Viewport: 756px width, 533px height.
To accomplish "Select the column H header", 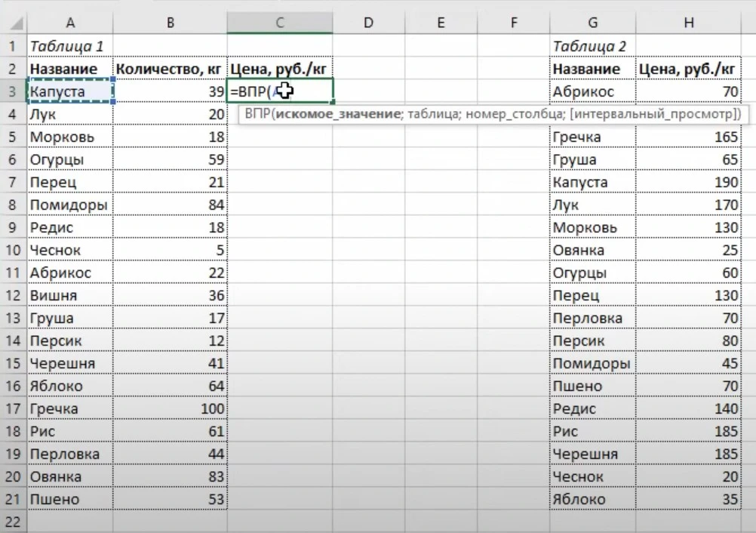I will tap(688, 23).
